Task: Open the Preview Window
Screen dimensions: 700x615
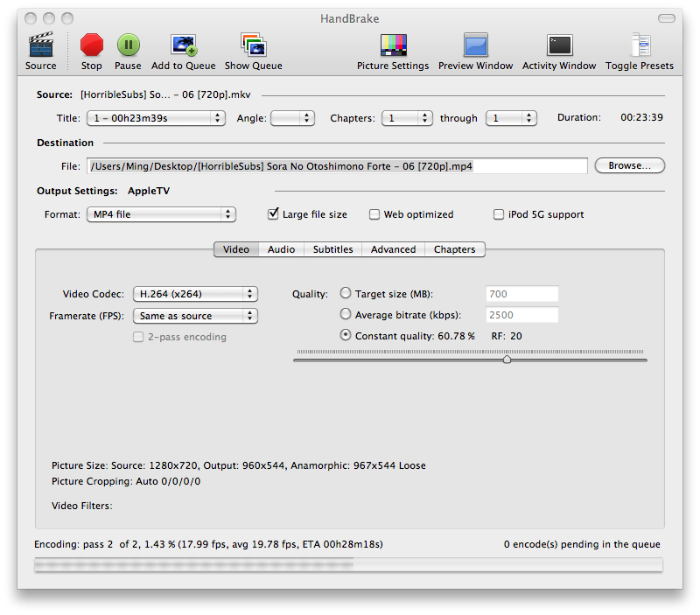Action: tap(475, 45)
